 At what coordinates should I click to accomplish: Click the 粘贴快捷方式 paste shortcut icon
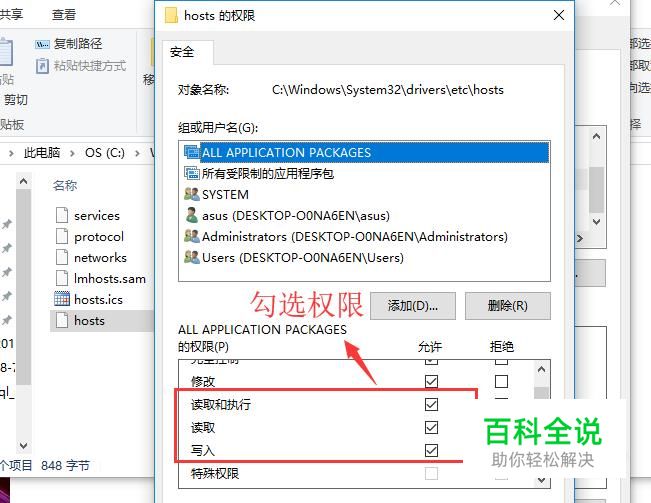[x=42, y=66]
